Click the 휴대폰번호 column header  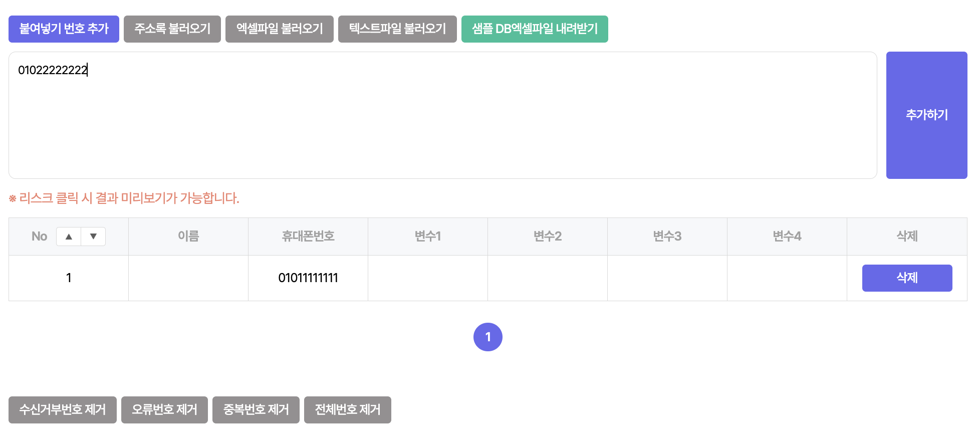[308, 237]
